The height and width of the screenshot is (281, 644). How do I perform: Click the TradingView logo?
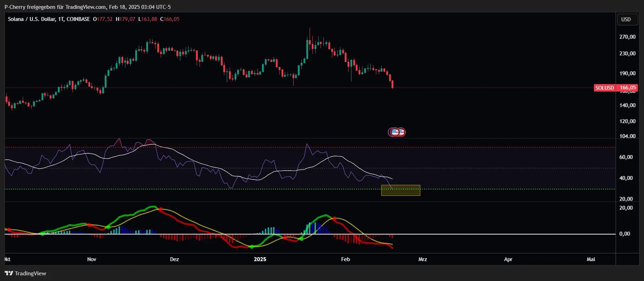(x=25, y=273)
